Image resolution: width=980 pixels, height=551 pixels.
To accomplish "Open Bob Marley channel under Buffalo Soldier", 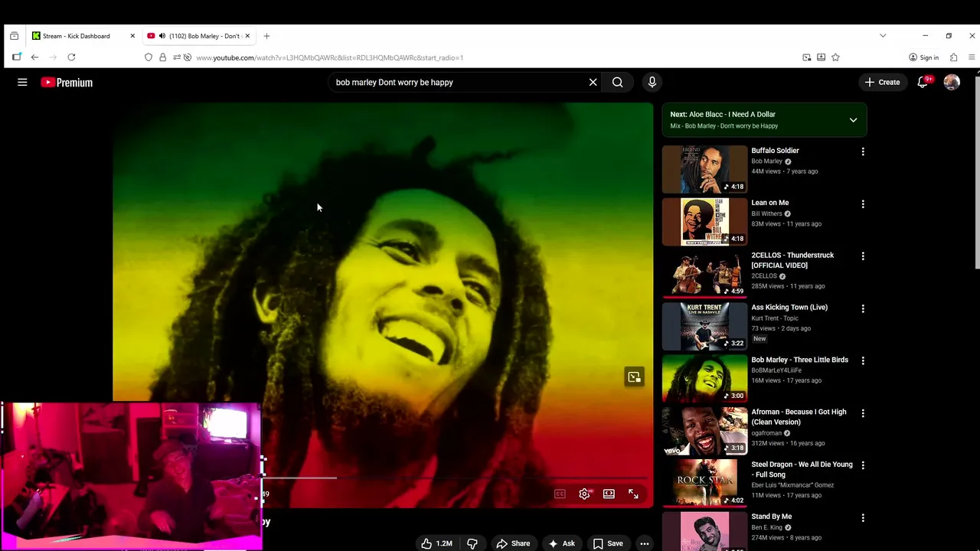I will 766,161.
